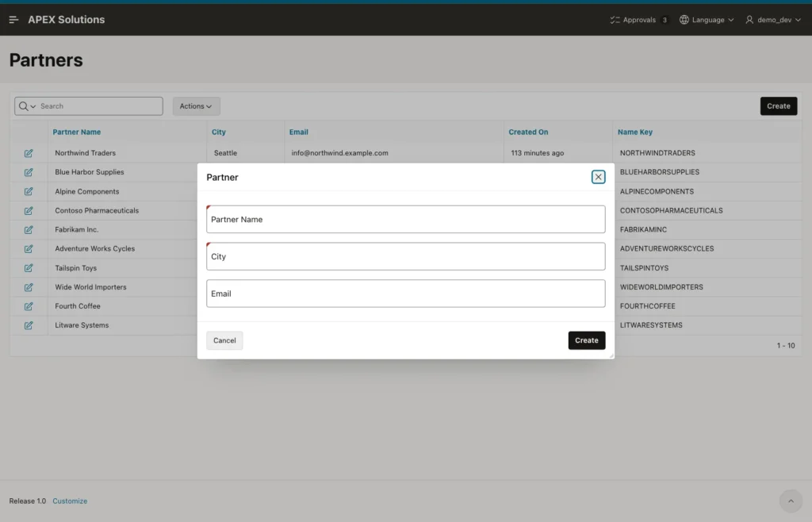812x522 pixels.
Task: Click the City column header
Action: point(219,132)
